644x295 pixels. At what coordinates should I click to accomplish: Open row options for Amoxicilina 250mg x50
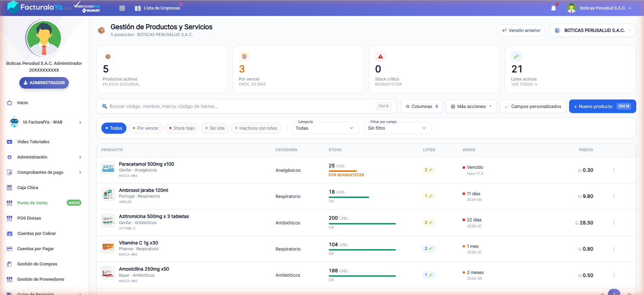pyautogui.click(x=614, y=275)
